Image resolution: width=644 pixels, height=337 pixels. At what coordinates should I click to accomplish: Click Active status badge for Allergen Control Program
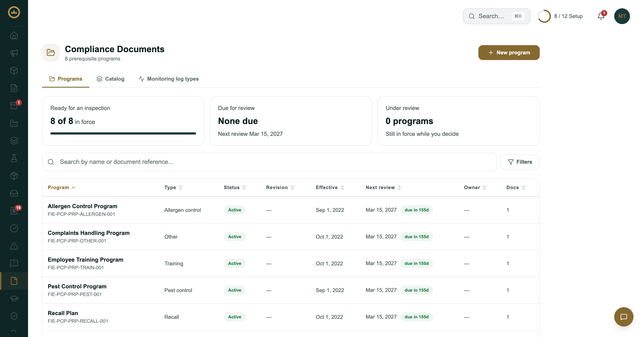tap(235, 210)
